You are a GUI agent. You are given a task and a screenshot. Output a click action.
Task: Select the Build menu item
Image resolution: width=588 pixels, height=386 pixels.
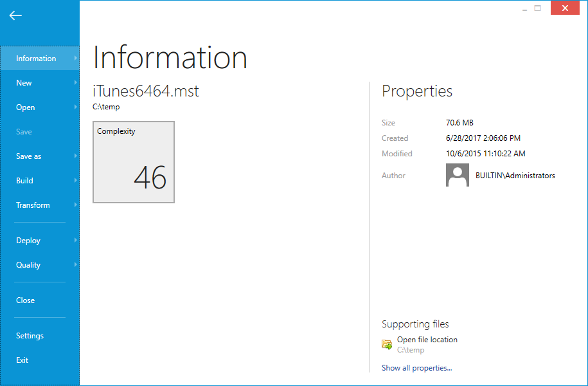point(25,181)
